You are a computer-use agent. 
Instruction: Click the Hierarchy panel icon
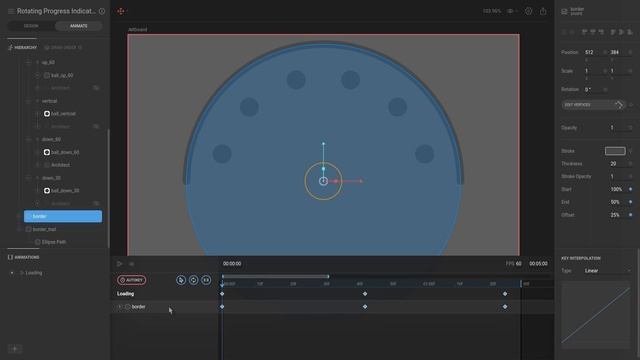coord(10,47)
